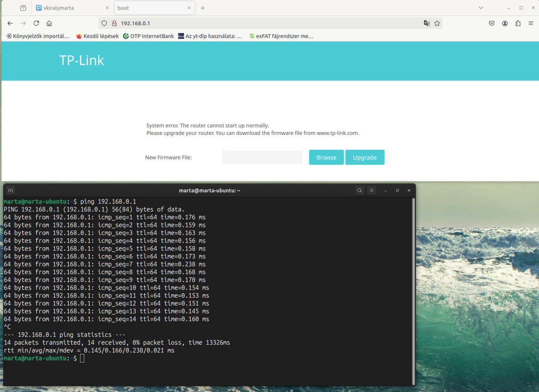
Task: Open the extensions puzzle icon
Action: (518, 24)
